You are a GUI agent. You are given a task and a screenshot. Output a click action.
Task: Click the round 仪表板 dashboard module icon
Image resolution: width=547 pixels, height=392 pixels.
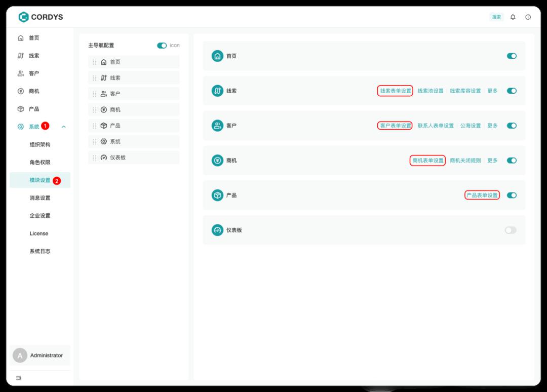(x=217, y=230)
